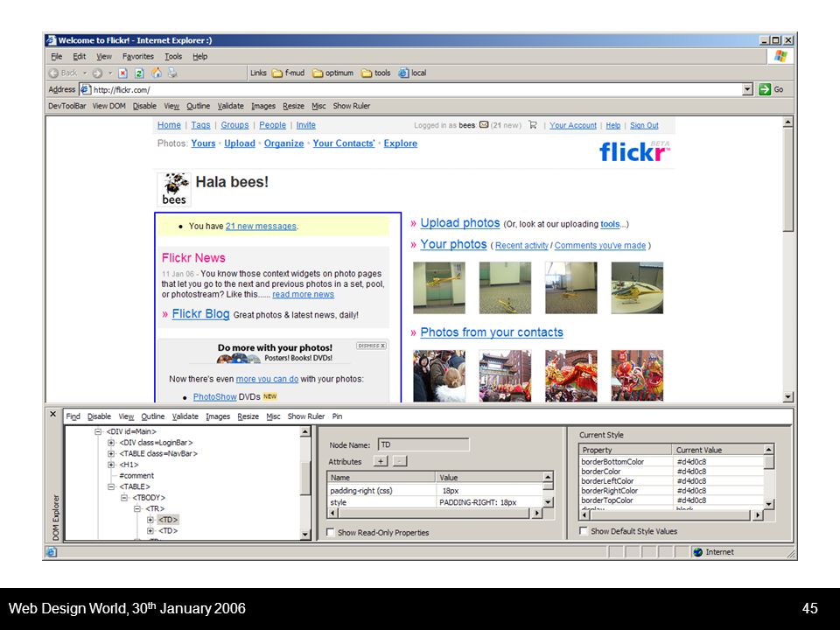Expand the DIV class=LoginBar node
This screenshot has width=840, height=630.
[x=111, y=443]
